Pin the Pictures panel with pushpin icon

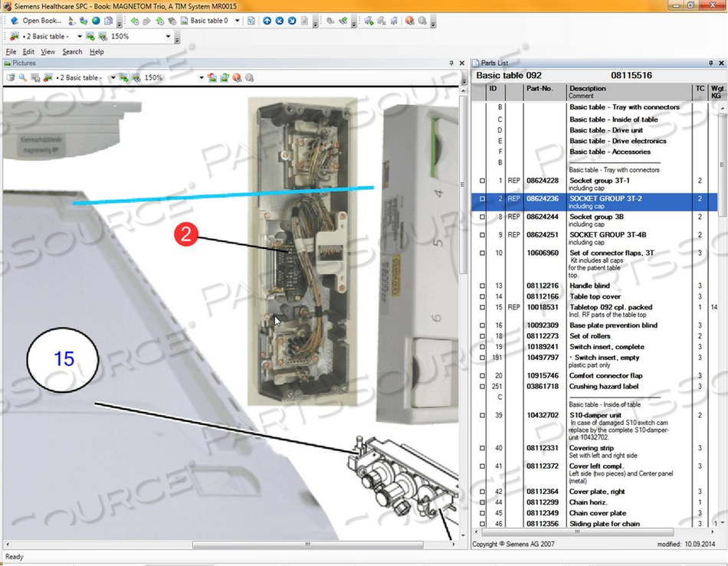tap(451, 63)
